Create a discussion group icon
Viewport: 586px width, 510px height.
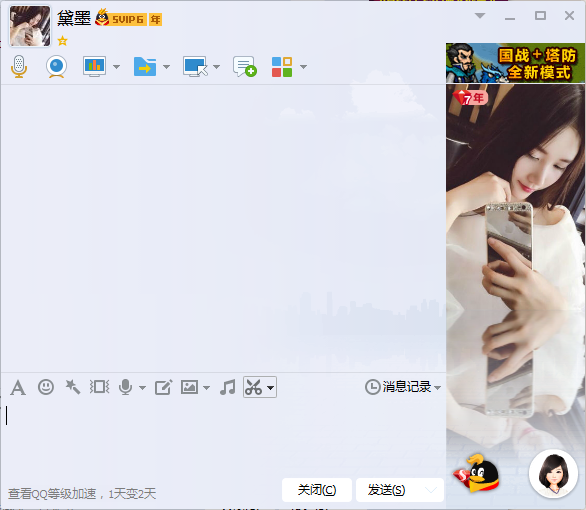point(245,67)
